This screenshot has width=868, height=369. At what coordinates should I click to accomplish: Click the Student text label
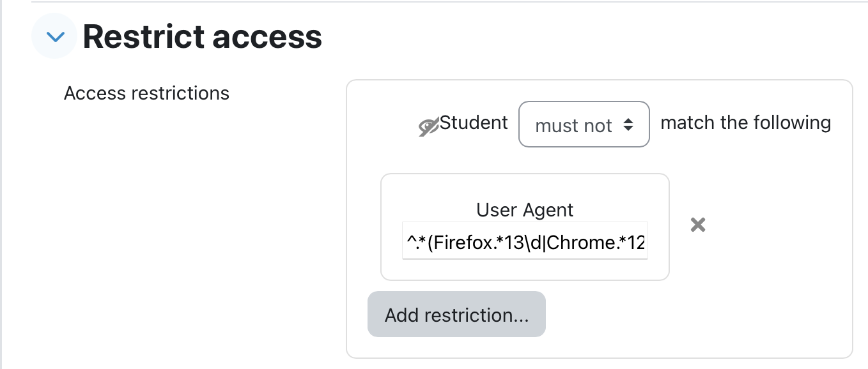point(474,122)
